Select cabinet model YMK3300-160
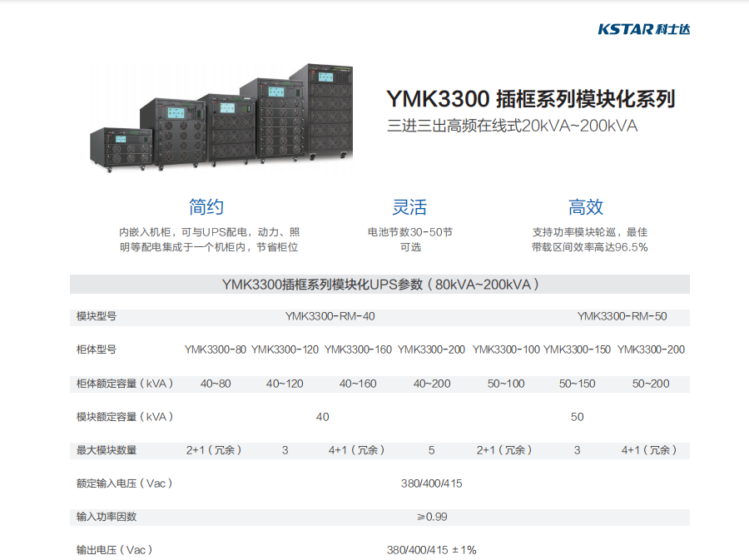 pos(358,349)
